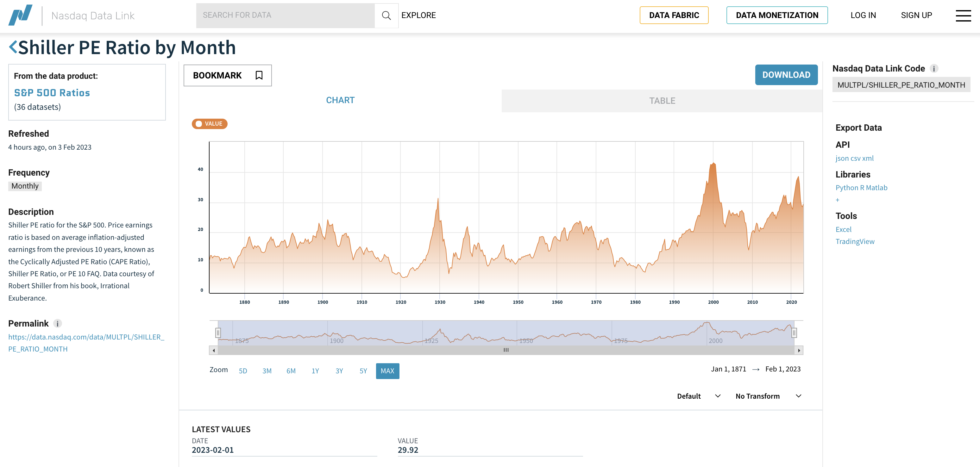The height and width of the screenshot is (467, 980).
Task: Click the xml API link
Action: 868,159
